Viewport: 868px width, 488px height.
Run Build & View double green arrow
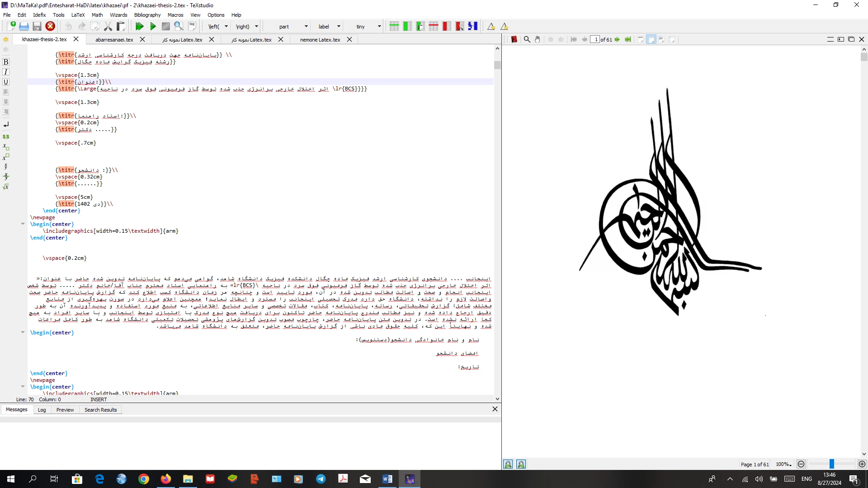[140, 26]
